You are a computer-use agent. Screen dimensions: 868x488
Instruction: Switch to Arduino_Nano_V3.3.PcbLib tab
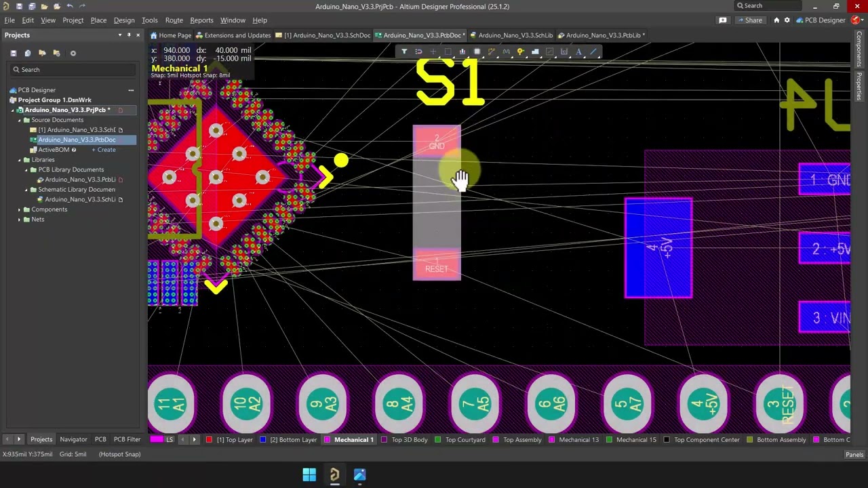click(x=601, y=35)
